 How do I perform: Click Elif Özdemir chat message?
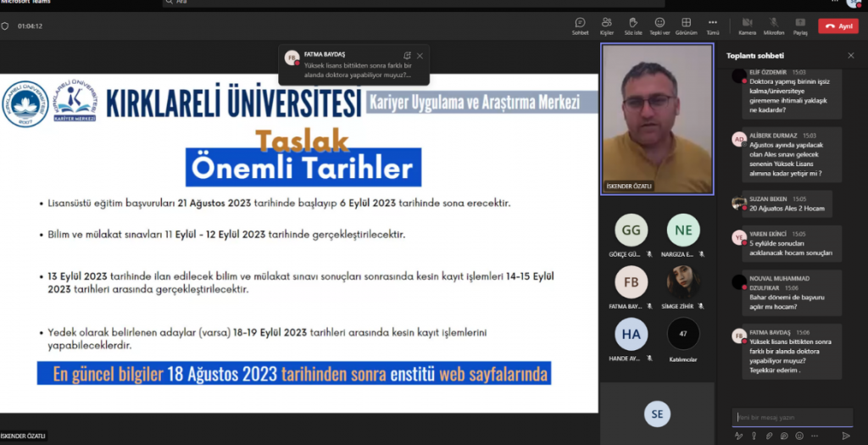793,96
